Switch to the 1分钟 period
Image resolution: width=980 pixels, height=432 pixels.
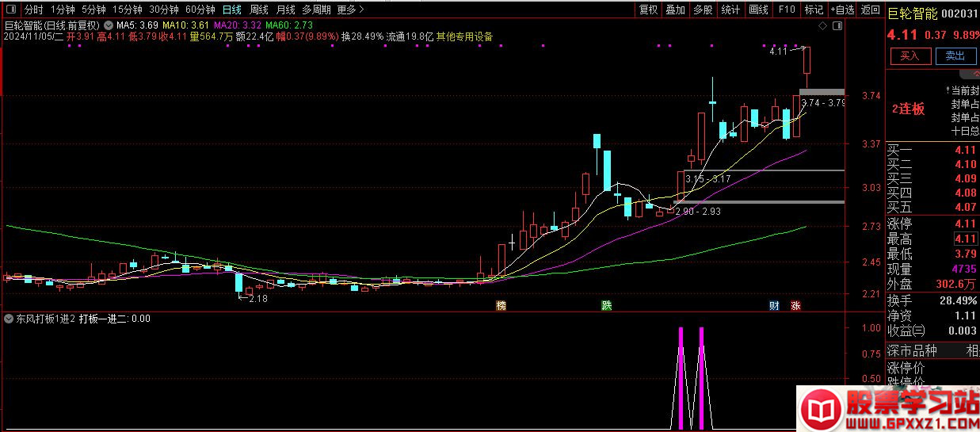[x=63, y=10]
